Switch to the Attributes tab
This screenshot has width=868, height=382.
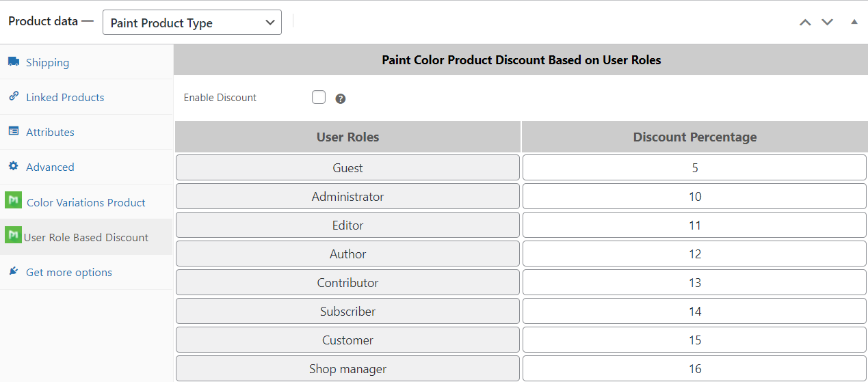(x=50, y=132)
